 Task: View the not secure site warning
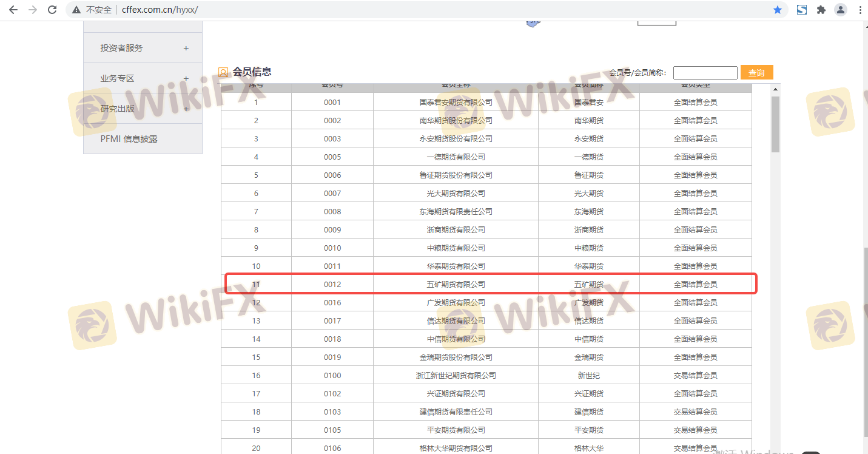point(92,10)
